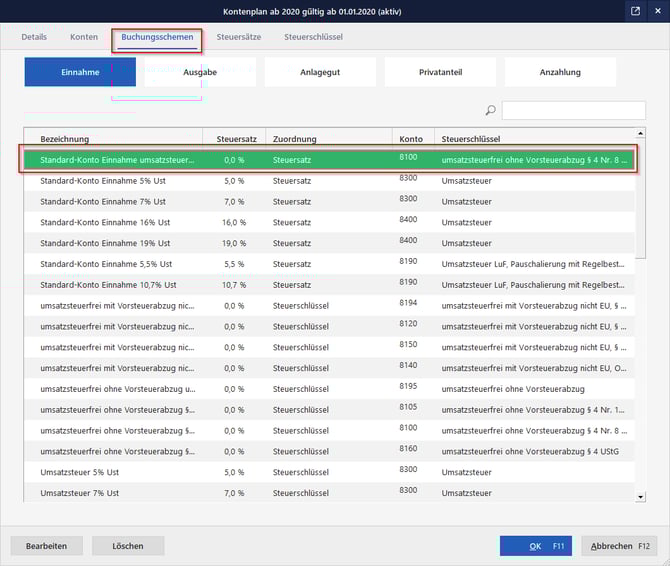The height and width of the screenshot is (566, 670).
Task: Click Konto 8120 cell
Action: click(408, 324)
